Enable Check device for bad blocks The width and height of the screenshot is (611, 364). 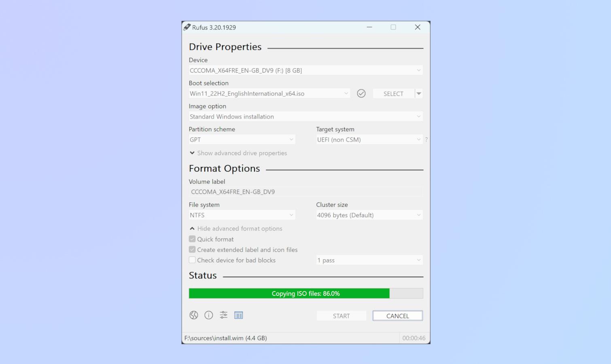pos(192,260)
